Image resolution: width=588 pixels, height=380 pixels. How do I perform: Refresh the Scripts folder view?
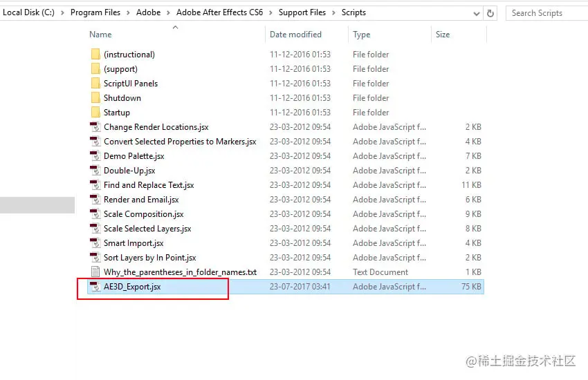pyautogui.click(x=490, y=13)
